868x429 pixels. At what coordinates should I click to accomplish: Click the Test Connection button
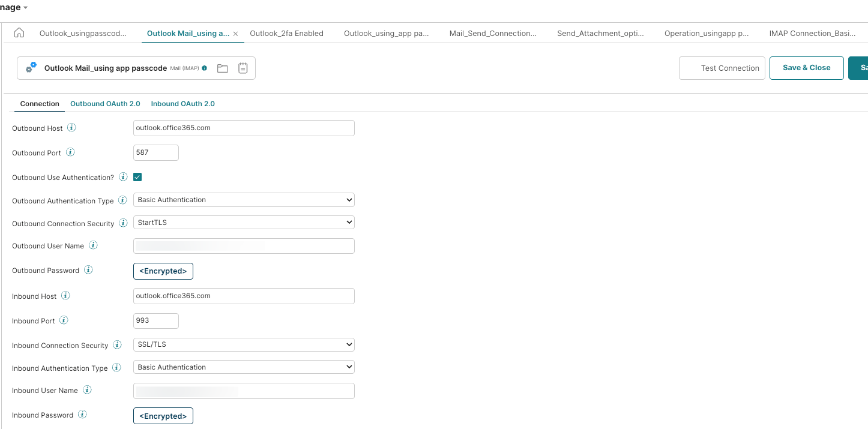pyautogui.click(x=722, y=68)
